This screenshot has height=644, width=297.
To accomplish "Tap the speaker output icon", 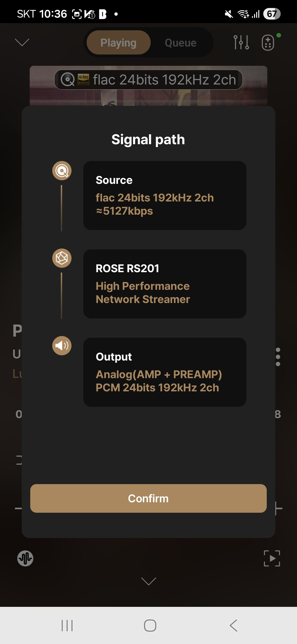I will (62, 346).
